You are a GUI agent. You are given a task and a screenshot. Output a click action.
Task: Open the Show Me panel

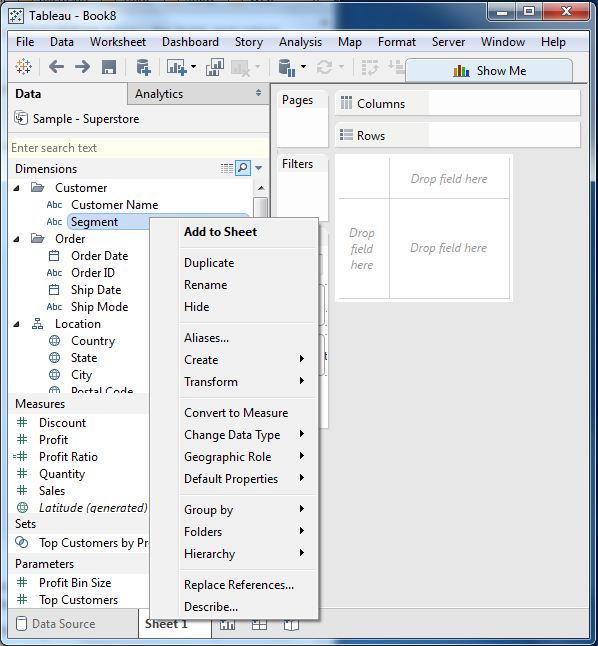tap(489, 71)
